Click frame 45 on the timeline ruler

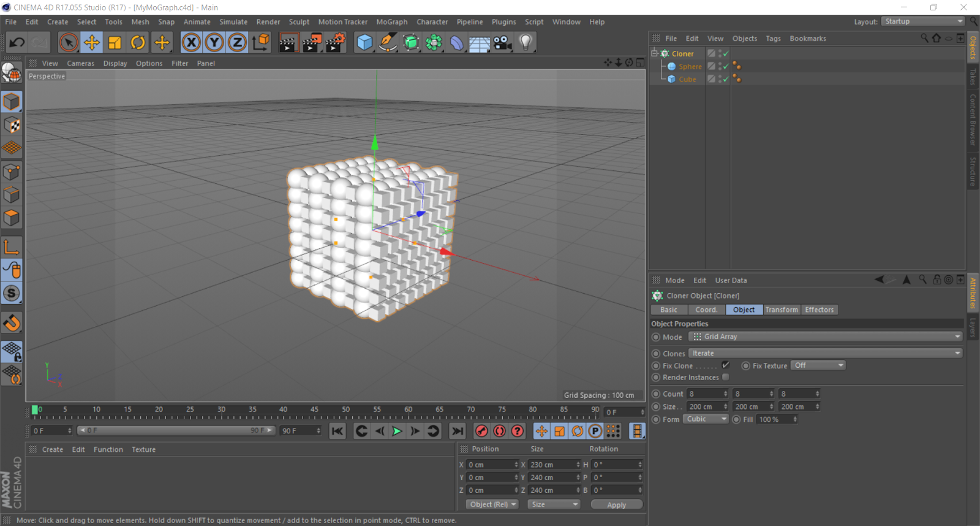[314, 410]
